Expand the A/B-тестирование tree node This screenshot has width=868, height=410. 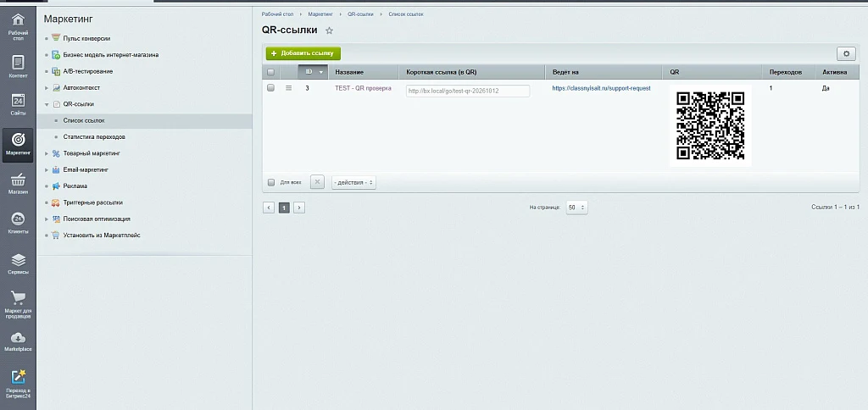pyautogui.click(x=47, y=71)
